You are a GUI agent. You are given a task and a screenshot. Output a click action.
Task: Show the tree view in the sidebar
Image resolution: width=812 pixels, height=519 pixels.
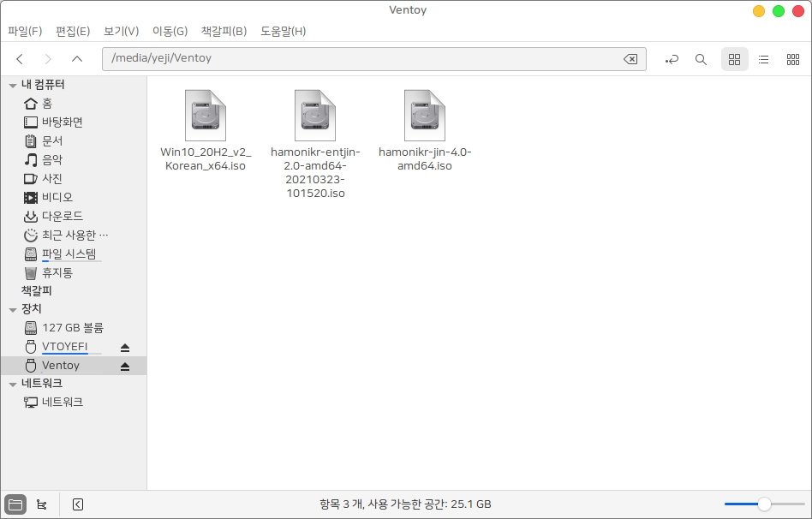coord(41,504)
